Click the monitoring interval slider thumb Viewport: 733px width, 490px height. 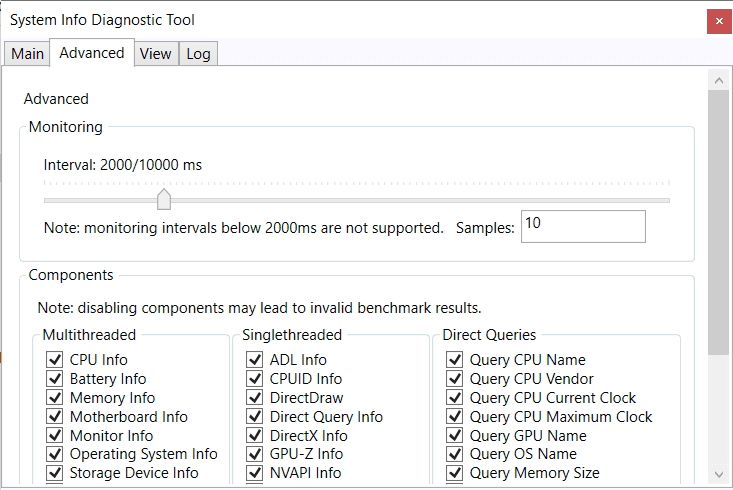[x=164, y=199]
